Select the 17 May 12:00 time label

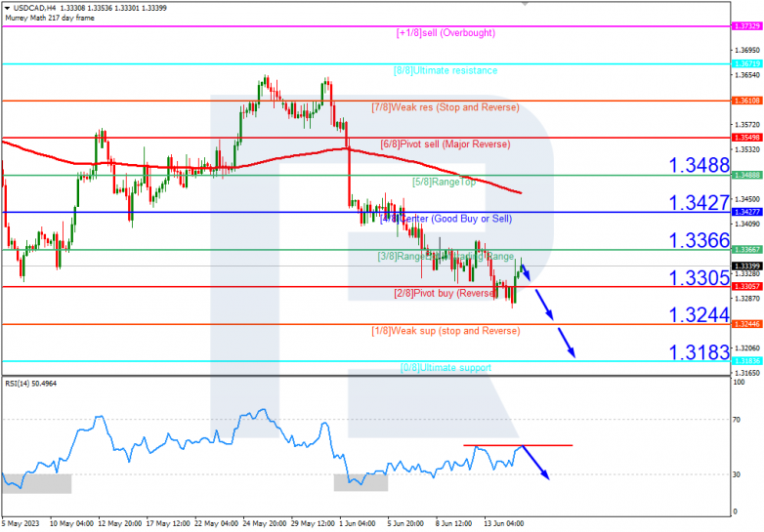click(168, 524)
